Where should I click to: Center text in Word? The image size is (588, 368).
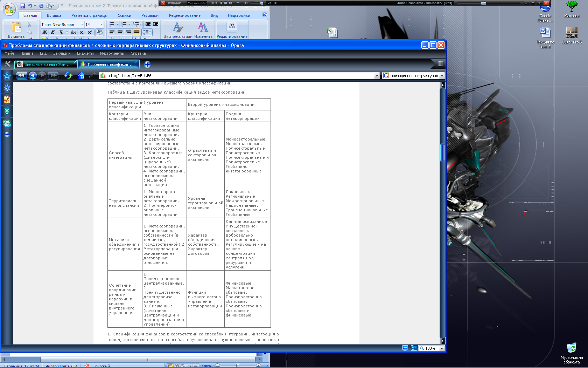tap(120, 32)
